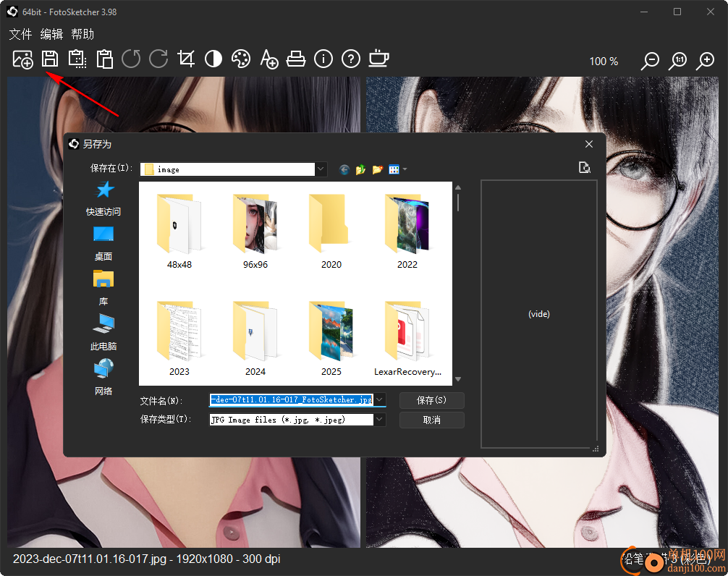Click the 保存(S) button
The image size is (728, 576).
[432, 400]
